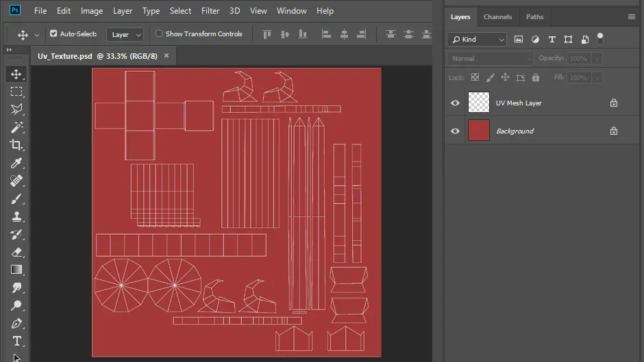Open the Normal blend mode dropdown
The image size is (644, 362).
tap(491, 59)
